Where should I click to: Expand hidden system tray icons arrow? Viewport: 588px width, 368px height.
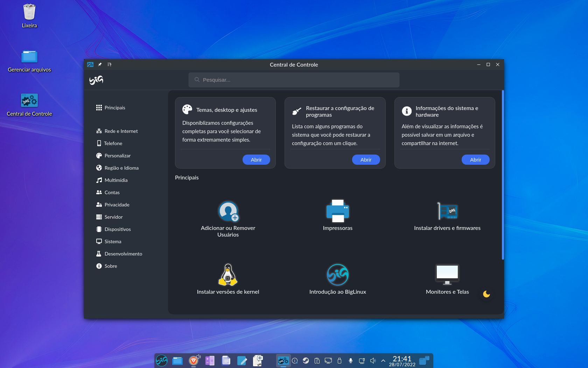(x=383, y=361)
